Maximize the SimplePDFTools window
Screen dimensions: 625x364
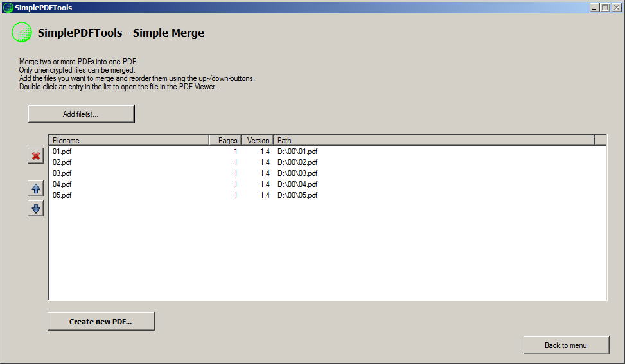604,8
